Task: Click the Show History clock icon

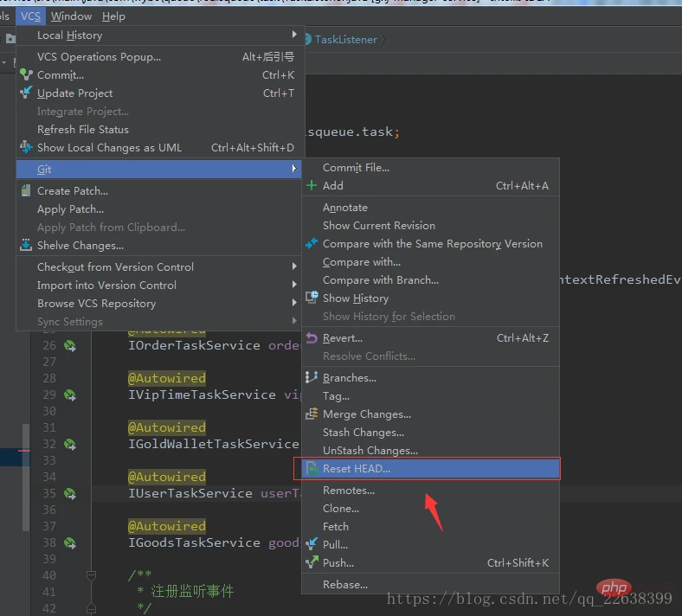Action: pos(312,298)
